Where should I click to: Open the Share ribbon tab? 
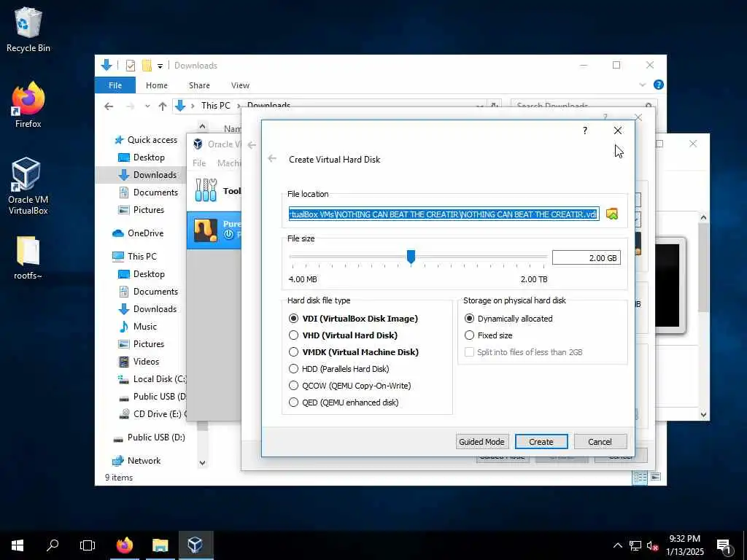click(x=199, y=85)
